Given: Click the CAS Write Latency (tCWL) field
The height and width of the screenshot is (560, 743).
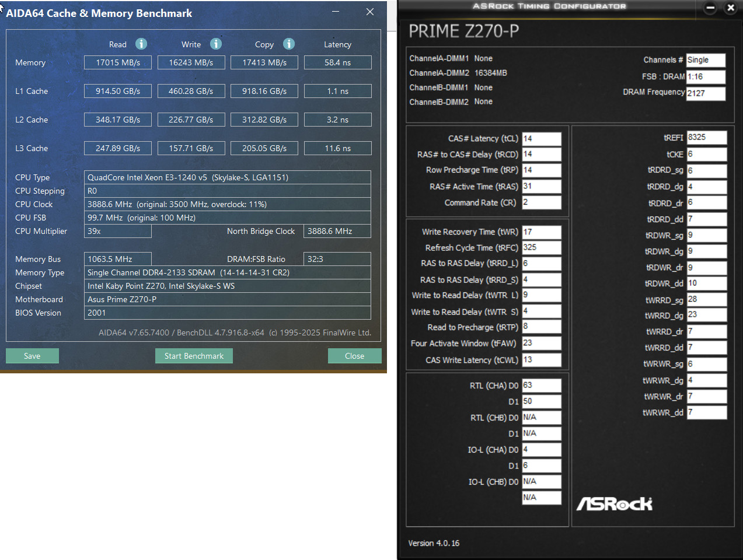Looking at the screenshot, I should [x=542, y=360].
